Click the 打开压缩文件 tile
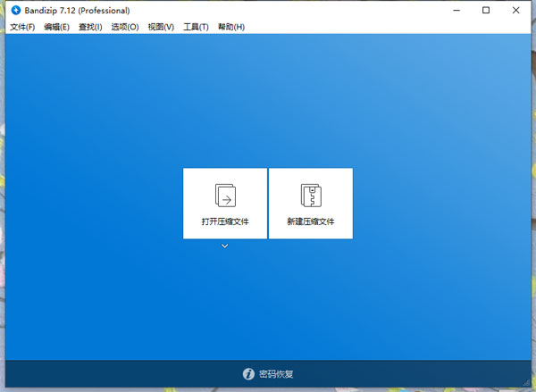The image size is (536, 392). (x=225, y=204)
